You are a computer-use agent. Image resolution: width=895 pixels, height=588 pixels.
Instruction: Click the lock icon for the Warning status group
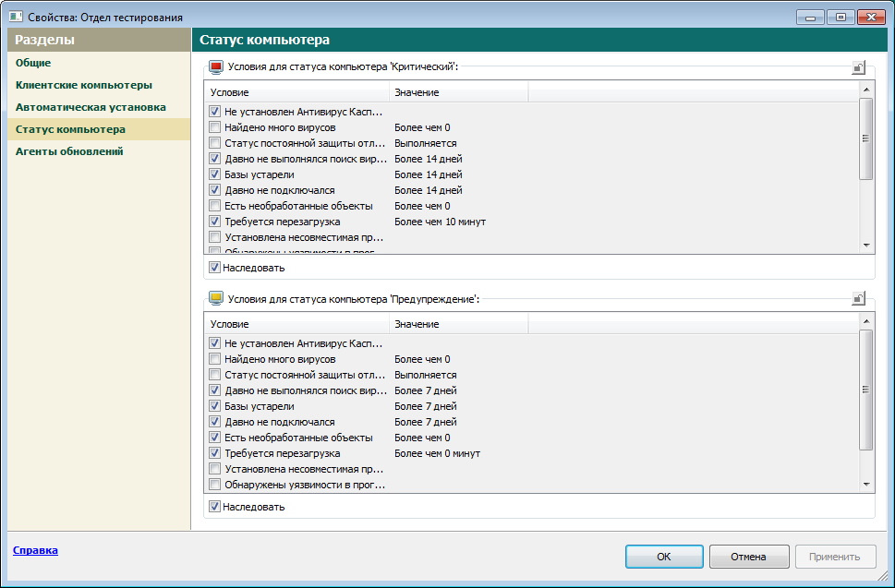[x=858, y=298]
